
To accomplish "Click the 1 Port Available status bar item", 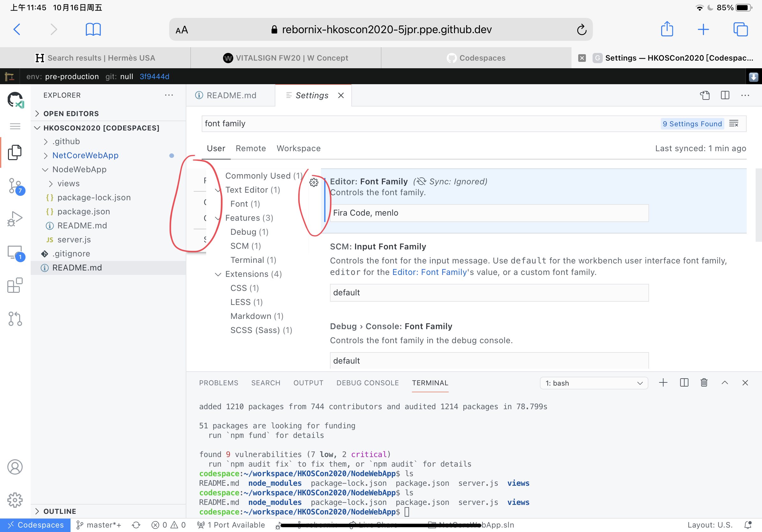I will pos(231,525).
